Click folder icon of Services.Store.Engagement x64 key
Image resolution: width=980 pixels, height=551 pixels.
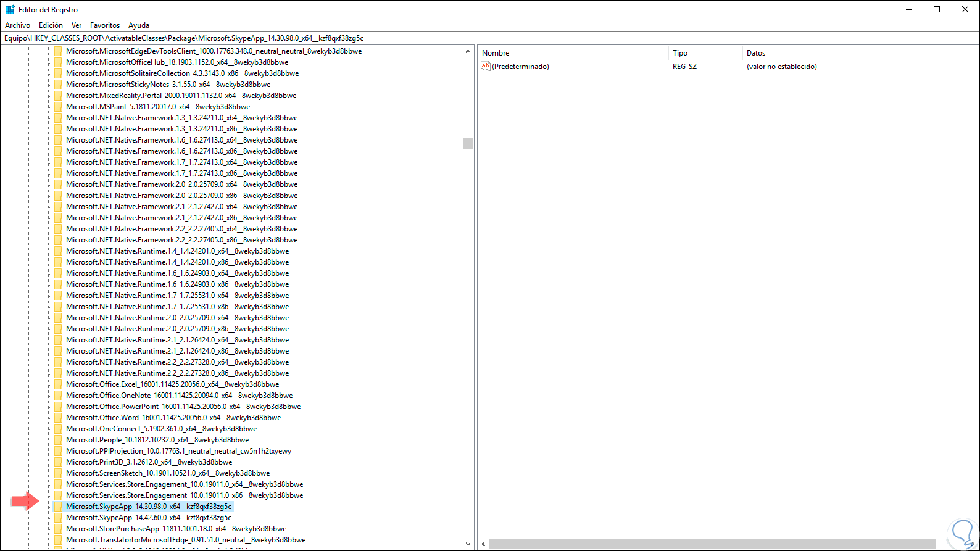58,484
